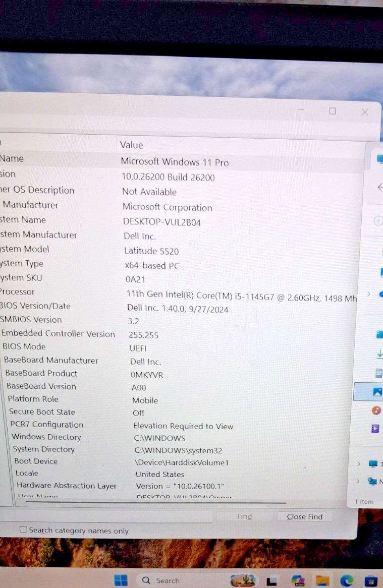Viewport: 383px width, 588px height.
Task: Open File Explorer from the taskbar
Action: 322,580
